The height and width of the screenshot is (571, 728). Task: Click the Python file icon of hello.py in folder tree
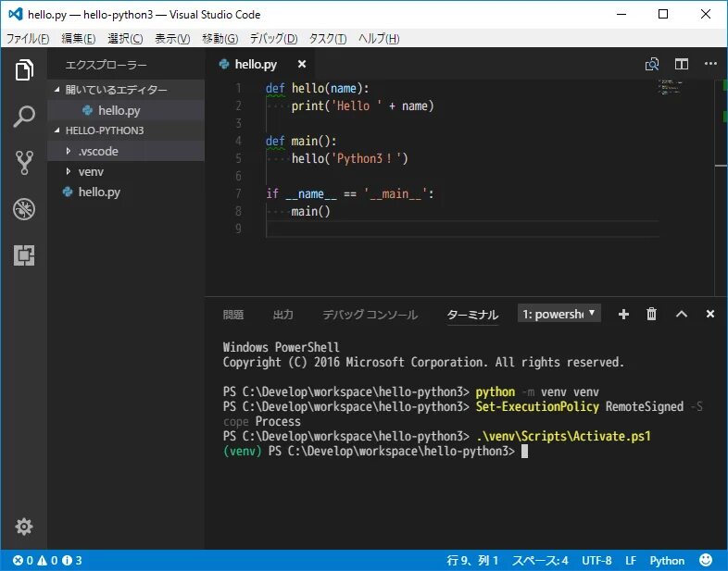68,192
